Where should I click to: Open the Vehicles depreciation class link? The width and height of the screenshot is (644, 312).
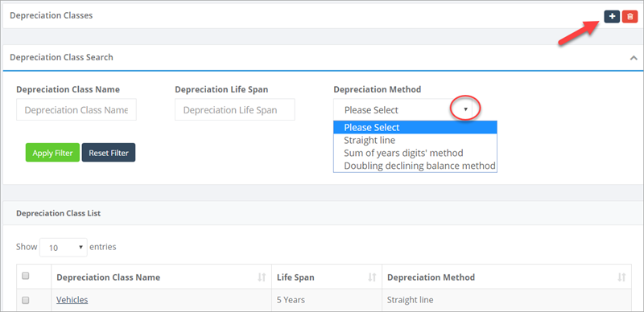(x=72, y=300)
